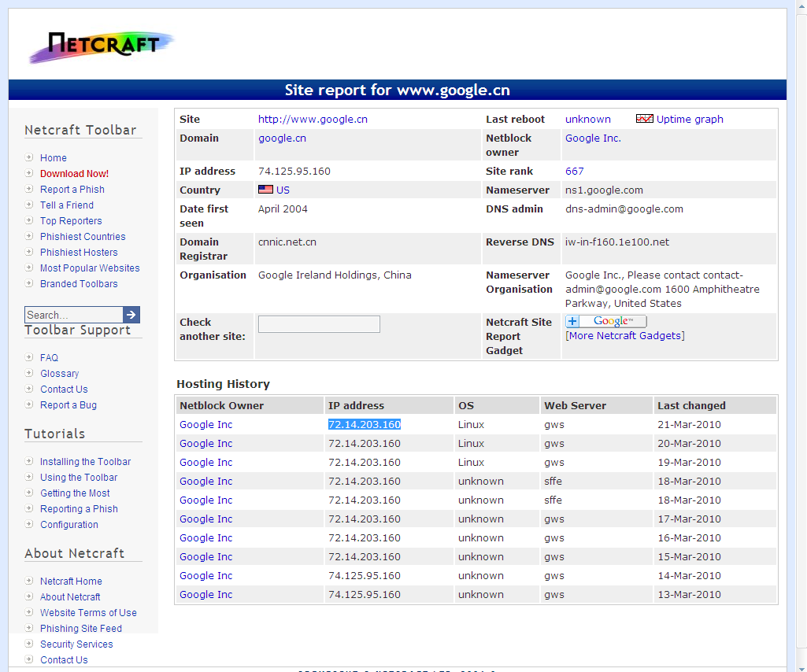The width and height of the screenshot is (807, 672).
Task: Open the site rank 667 link
Action: click(x=575, y=172)
